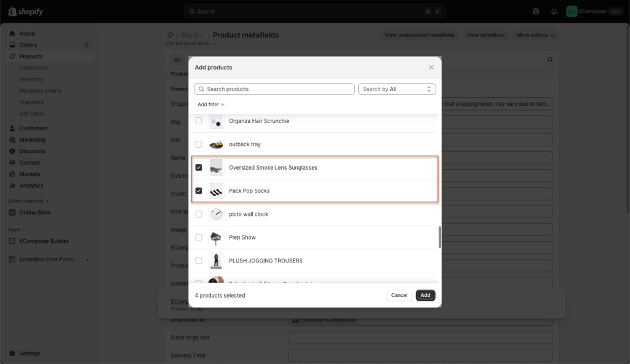Expand the More actions dropdown
630x364 pixels.
(535, 35)
